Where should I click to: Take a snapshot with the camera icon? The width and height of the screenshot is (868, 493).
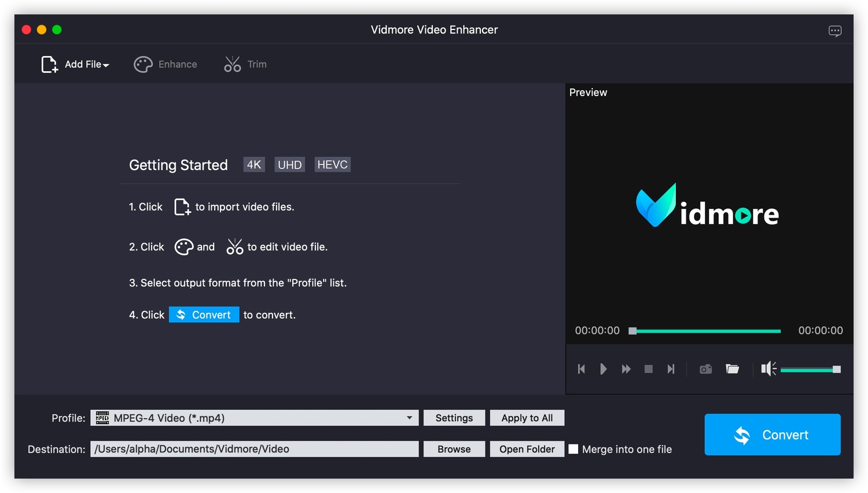pos(706,369)
